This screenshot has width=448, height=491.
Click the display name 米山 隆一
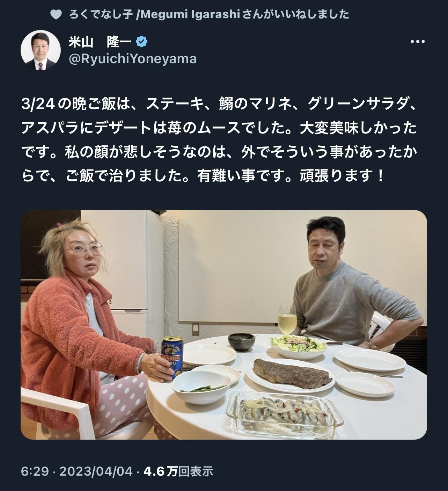pyautogui.click(x=100, y=42)
